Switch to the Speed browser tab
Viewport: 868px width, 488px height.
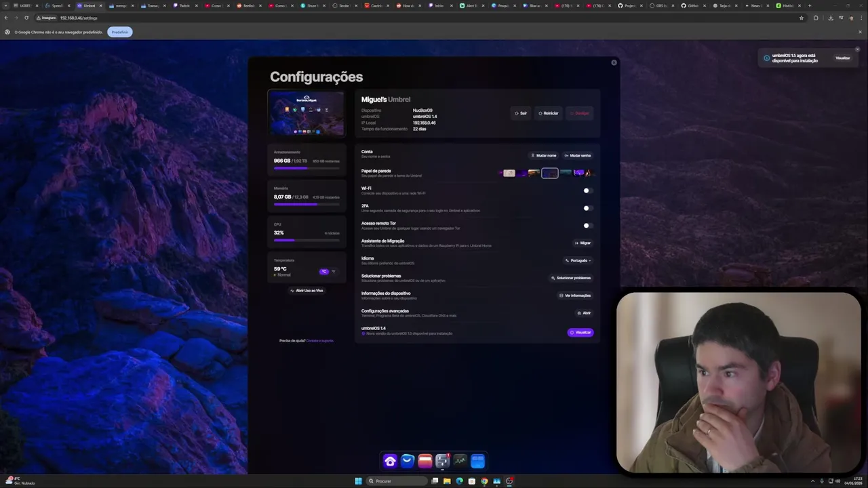point(58,5)
